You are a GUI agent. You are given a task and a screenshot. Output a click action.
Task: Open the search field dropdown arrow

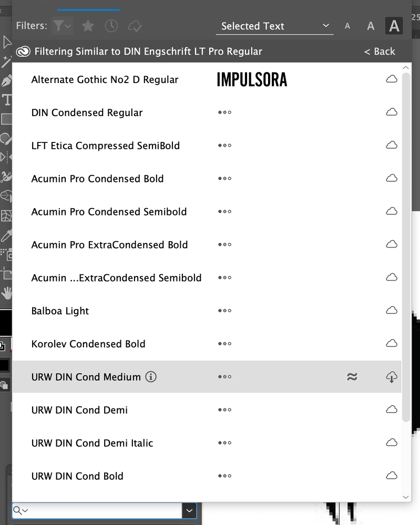(x=189, y=510)
